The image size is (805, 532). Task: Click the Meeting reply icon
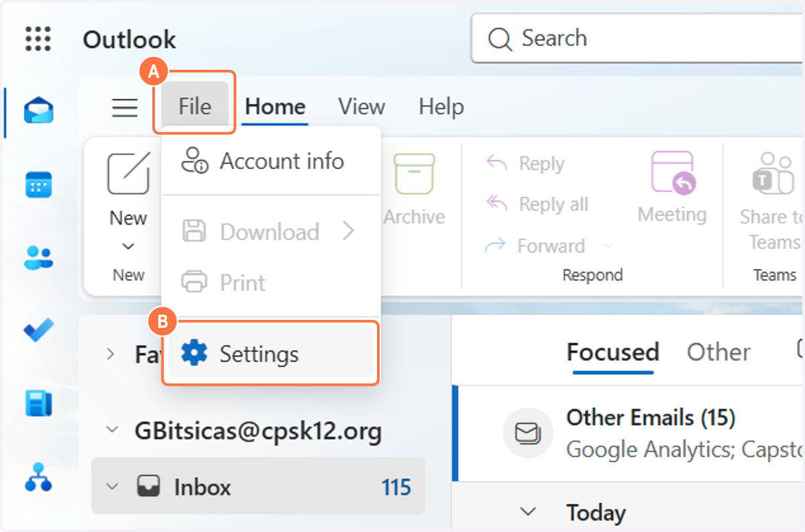click(x=673, y=173)
